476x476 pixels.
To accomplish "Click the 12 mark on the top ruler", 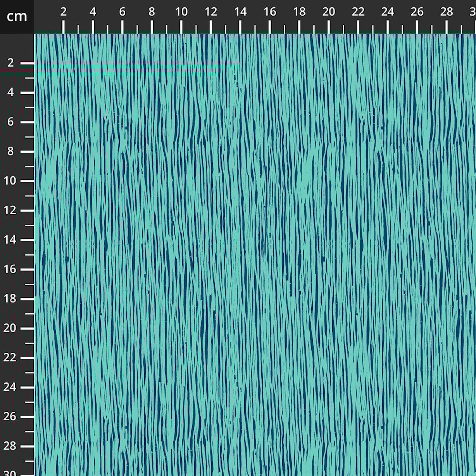I will (211, 12).
